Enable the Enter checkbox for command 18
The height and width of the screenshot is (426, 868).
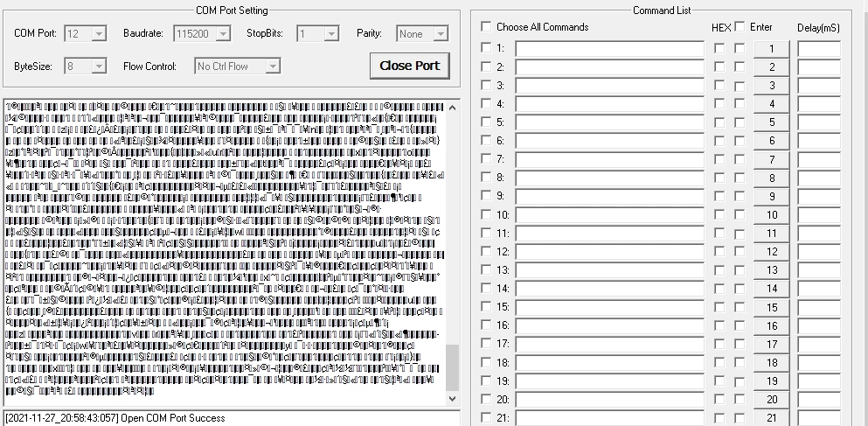pyautogui.click(x=740, y=363)
